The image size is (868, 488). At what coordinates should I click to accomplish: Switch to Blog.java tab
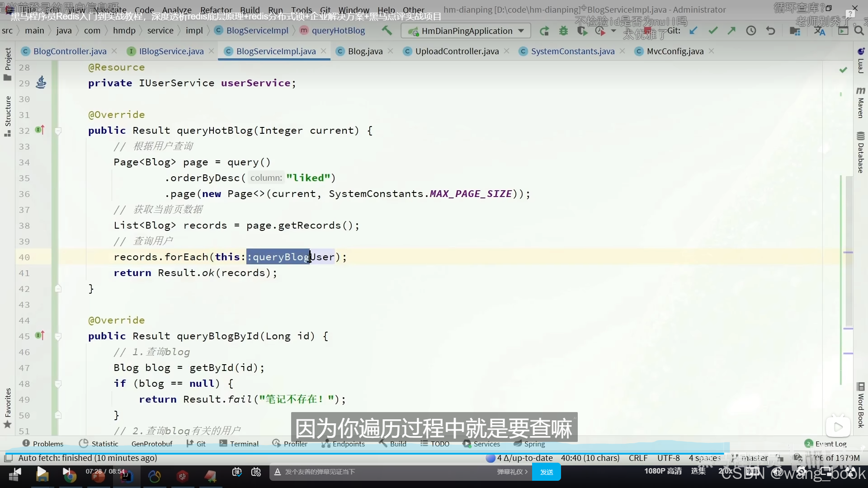[365, 51]
